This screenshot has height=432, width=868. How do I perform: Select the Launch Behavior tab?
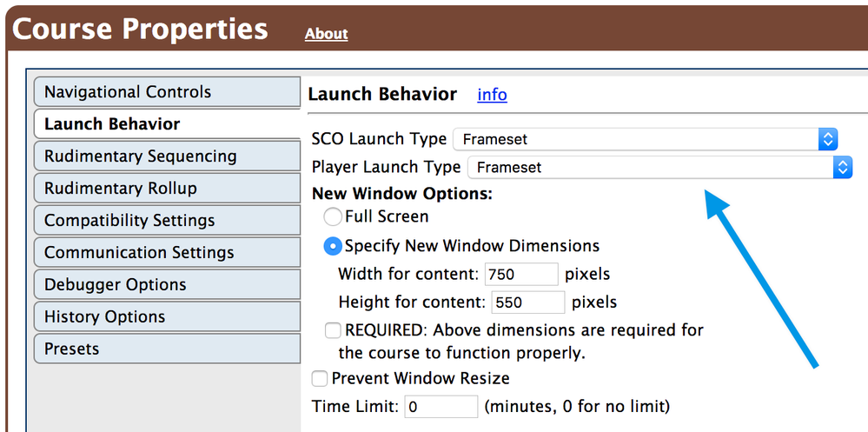pyautogui.click(x=166, y=124)
